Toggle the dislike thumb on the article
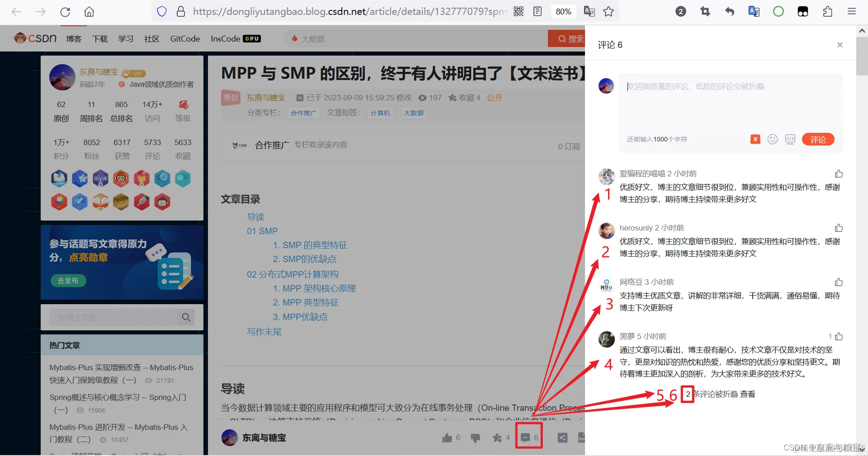 [x=476, y=437]
